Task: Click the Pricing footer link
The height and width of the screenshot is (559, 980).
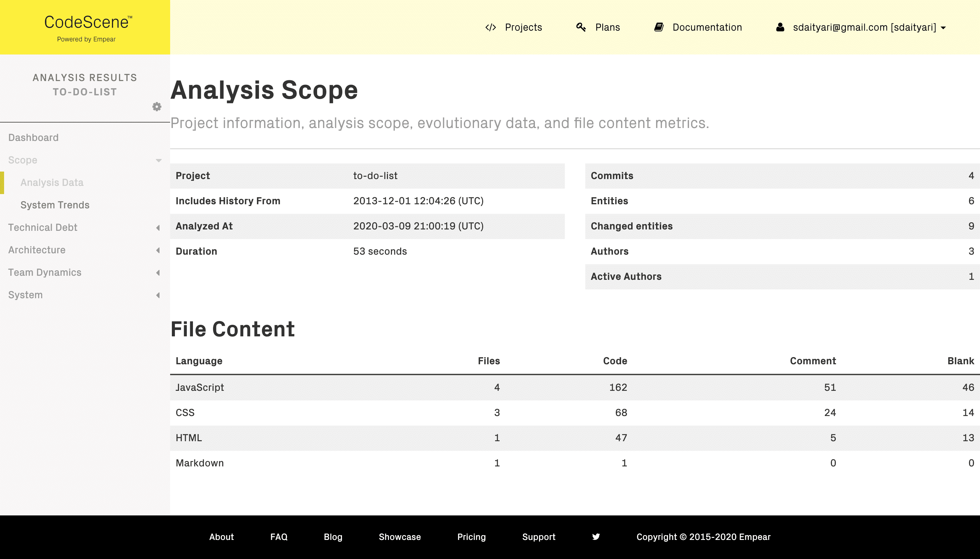Action: [471, 537]
